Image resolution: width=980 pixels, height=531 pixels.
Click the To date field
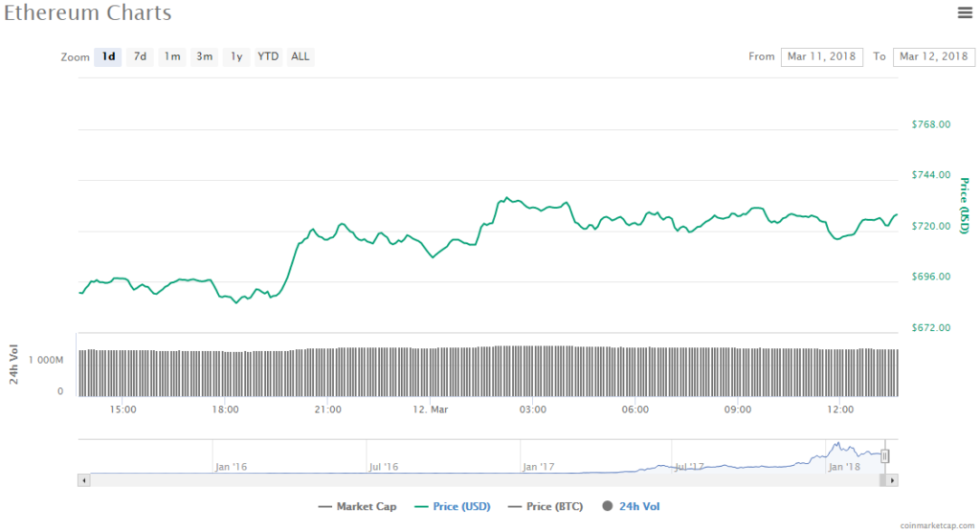933,56
